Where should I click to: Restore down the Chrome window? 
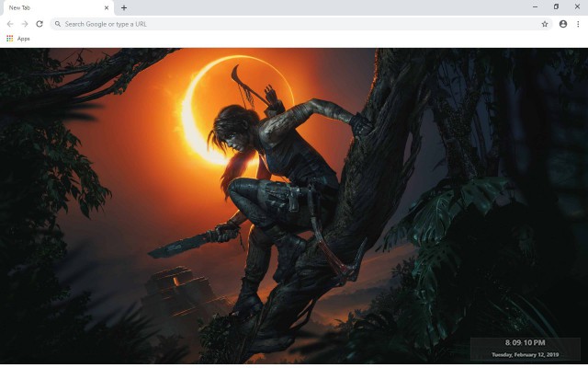556,6
